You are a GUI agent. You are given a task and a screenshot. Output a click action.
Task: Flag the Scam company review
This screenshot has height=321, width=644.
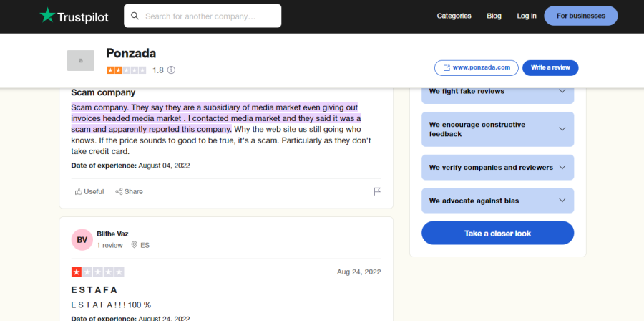[x=377, y=191]
